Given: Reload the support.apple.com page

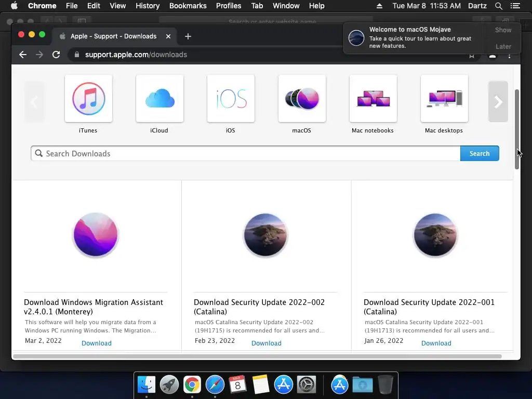Looking at the screenshot, I should (56, 55).
